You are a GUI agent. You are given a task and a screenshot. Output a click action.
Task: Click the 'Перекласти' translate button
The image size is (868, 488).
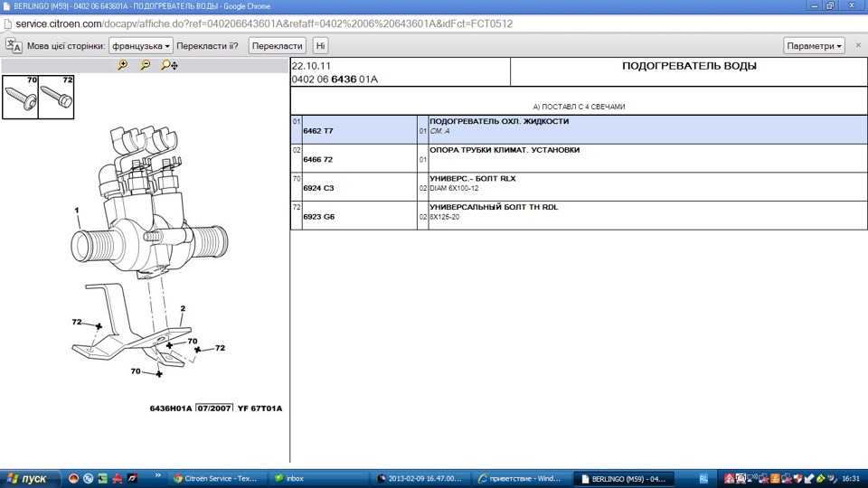277,46
